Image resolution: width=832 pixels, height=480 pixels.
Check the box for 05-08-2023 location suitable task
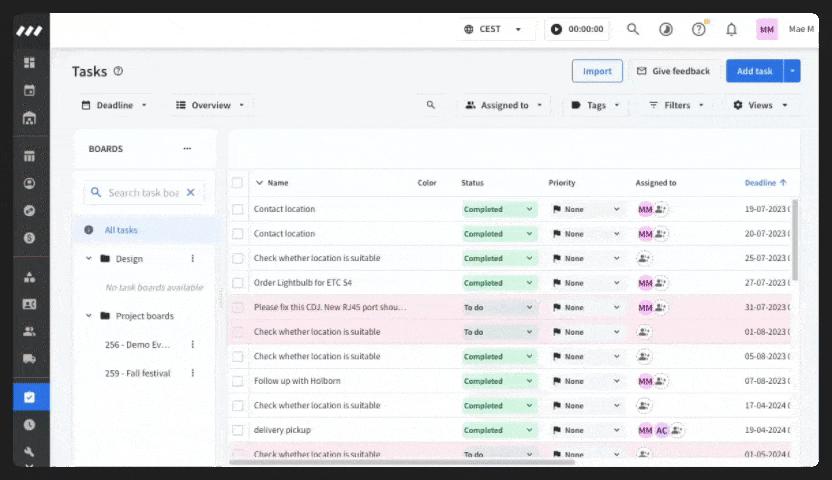coord(238,356)
